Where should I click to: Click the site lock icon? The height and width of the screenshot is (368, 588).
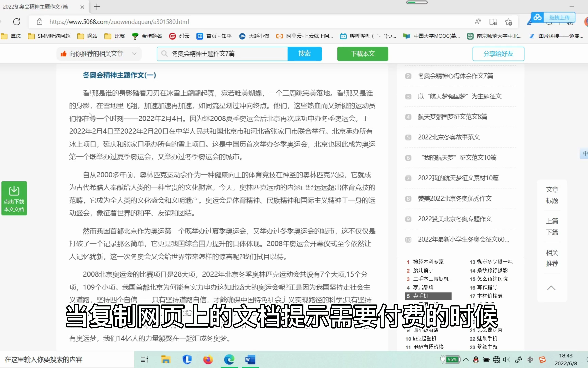coord(40,22)
